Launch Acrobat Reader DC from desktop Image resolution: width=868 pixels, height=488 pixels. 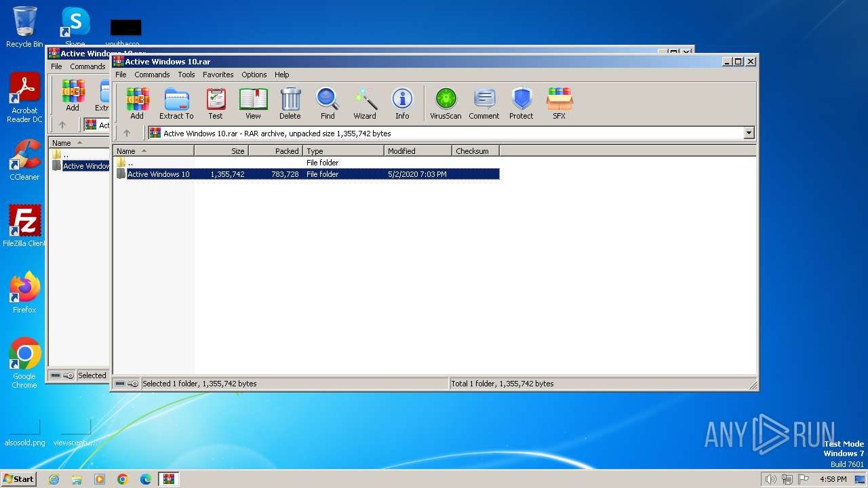24,98
